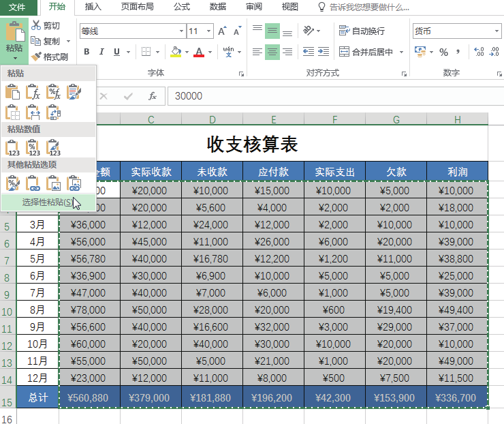
Task: Switch to the 插入 ribbon tab
Action: click(x=93, y=7)
